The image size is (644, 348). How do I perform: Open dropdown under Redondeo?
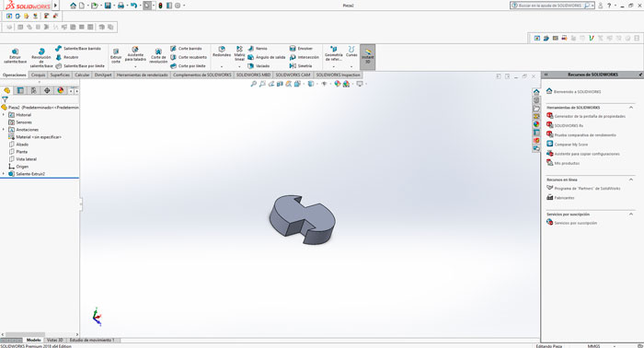pyautogui.click(x=222, y=66)
